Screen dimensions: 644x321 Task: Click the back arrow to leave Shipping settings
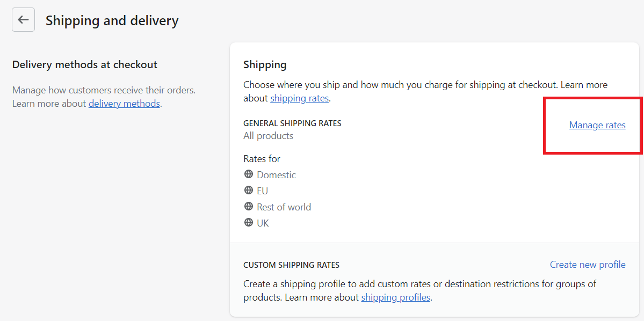pos(23,19)
